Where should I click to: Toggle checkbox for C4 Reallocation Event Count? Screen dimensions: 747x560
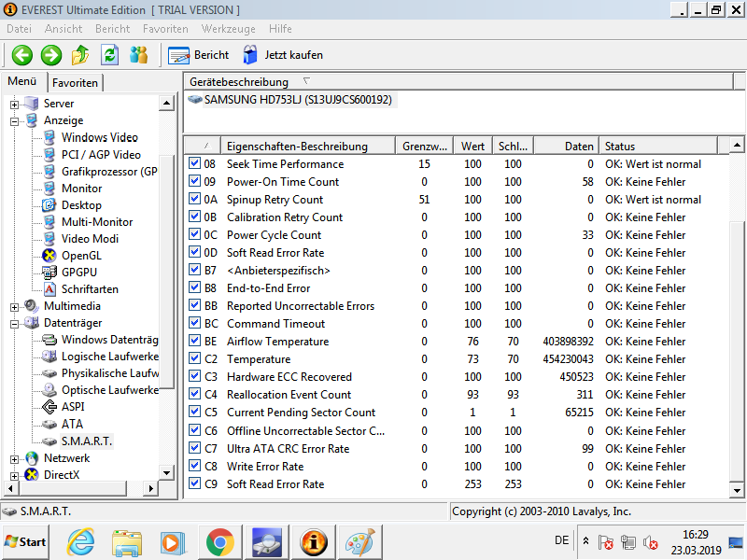tap(194, 394)
